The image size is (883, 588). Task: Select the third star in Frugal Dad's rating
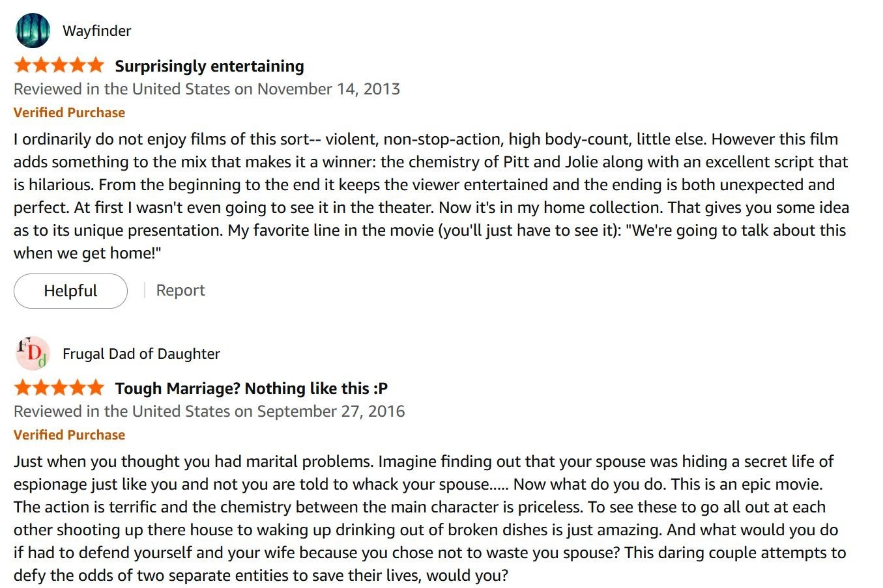tap(59, 387)
